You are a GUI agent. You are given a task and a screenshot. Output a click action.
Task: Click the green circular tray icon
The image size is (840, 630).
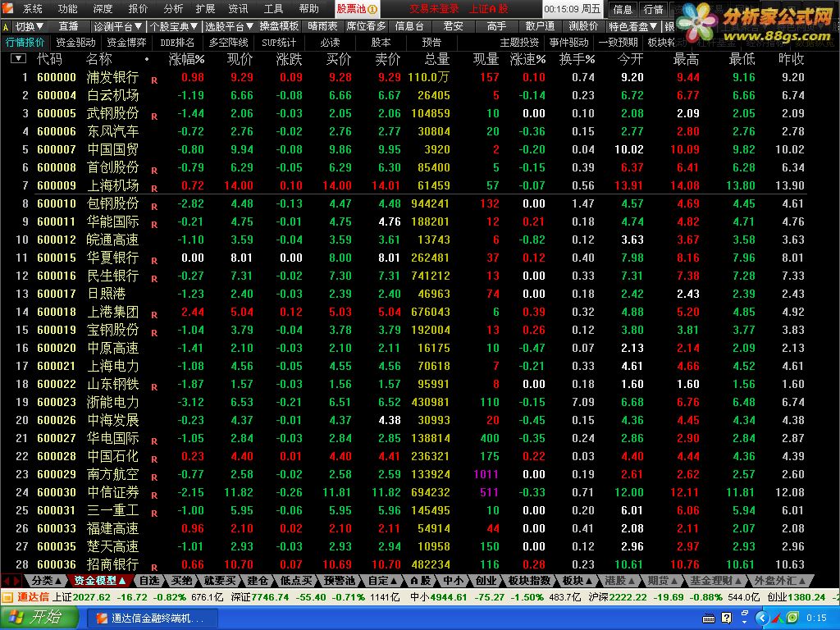(x=793, y=618)
